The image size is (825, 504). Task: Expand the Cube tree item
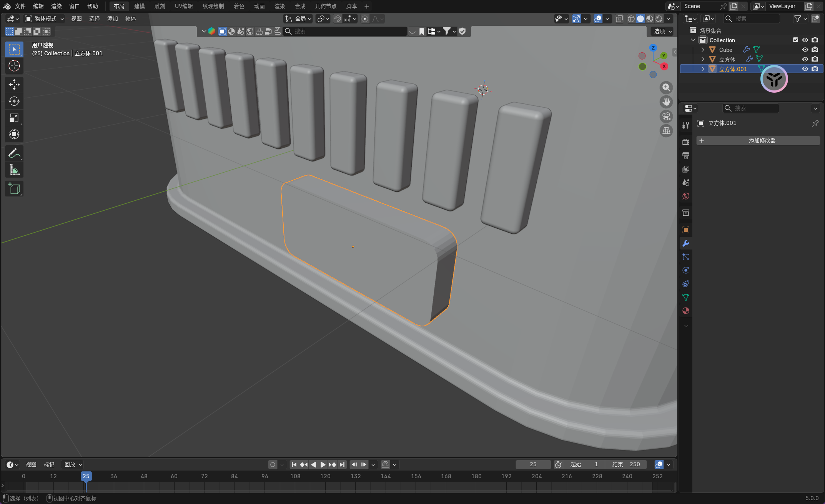[x=703, y=50]
